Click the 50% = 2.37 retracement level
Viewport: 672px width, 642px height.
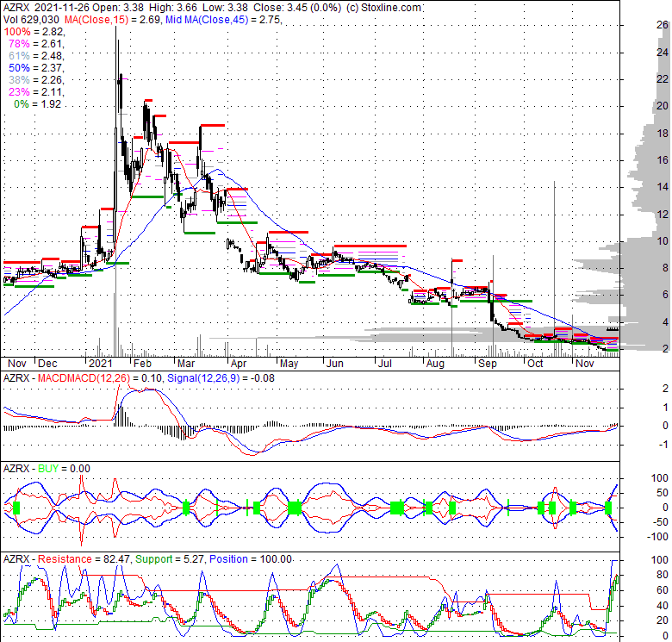coord(36,68)
